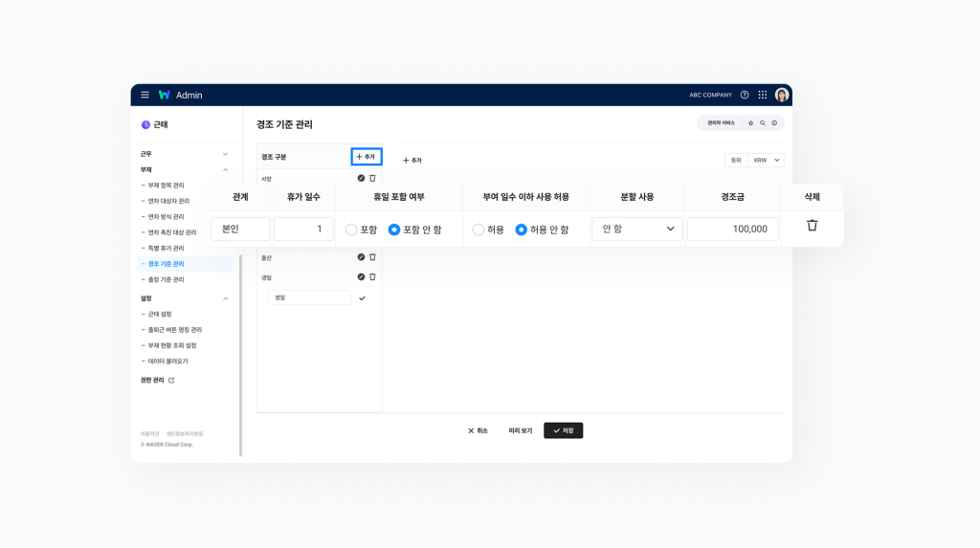Expand the 근무 section in the sidebar
This screenshot has height=548, width=980.
[226, 154]
